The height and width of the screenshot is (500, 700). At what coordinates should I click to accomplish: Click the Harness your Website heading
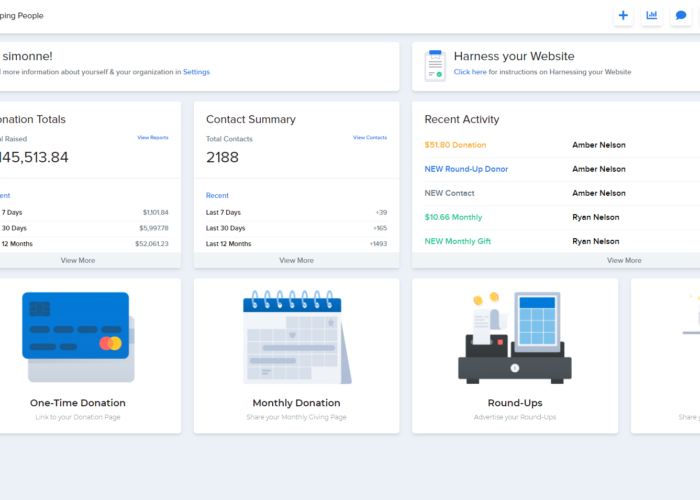(514, 56)
